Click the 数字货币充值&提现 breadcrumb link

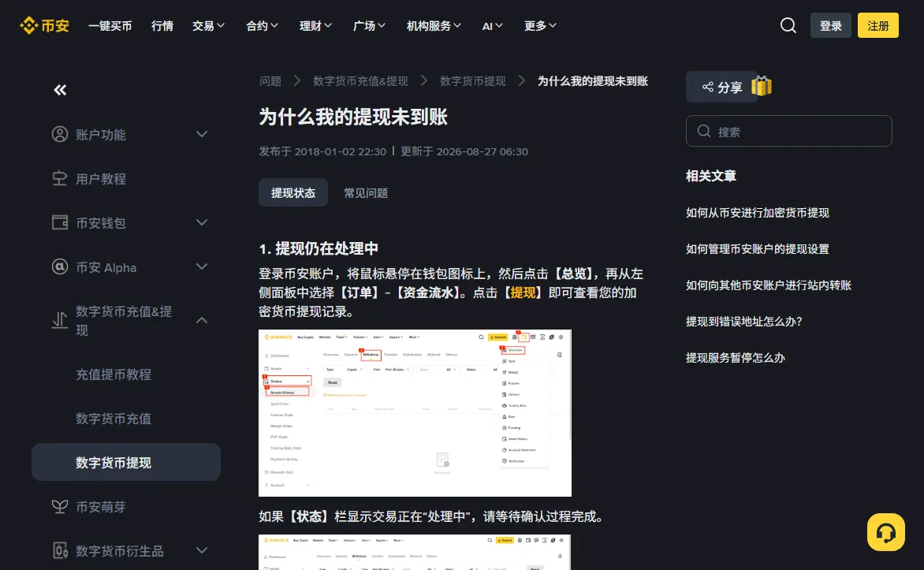[x=360, y=80]
